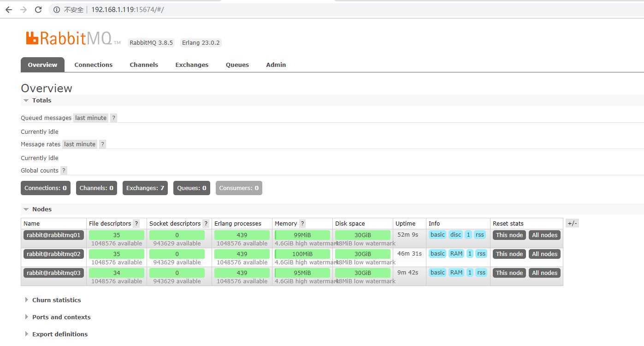
Task: Expand Ports and contexts section
Action: (61, 317)
